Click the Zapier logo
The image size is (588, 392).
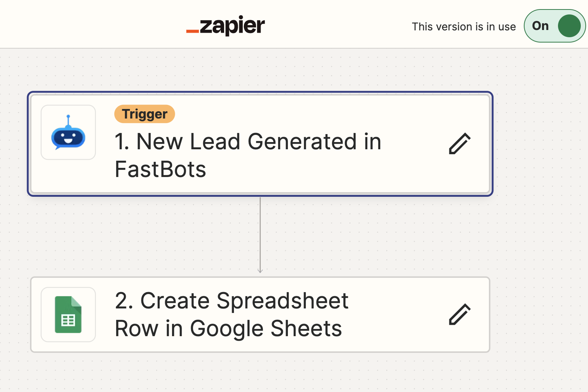[x=226, y=25]
